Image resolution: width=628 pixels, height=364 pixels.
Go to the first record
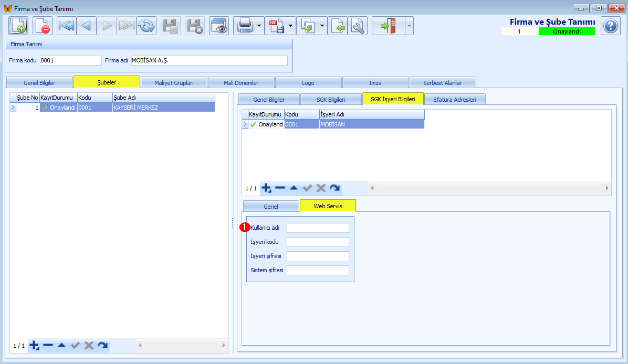[x=67, y=26]
